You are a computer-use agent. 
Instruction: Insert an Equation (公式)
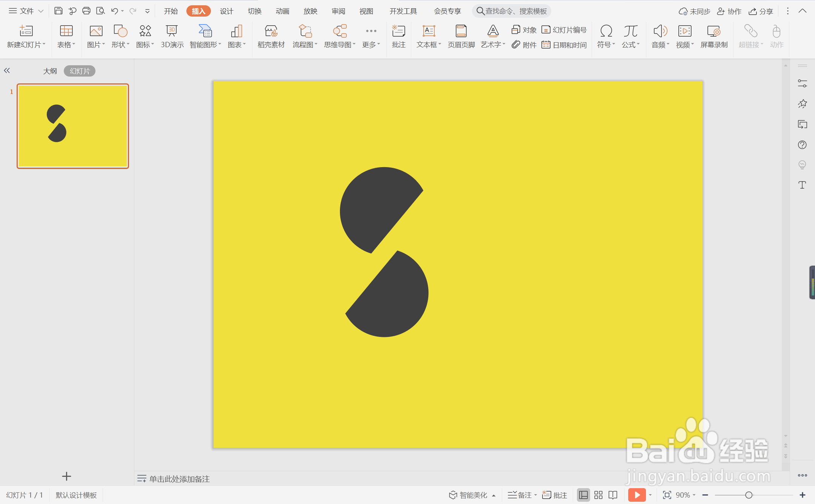point(630,37)
